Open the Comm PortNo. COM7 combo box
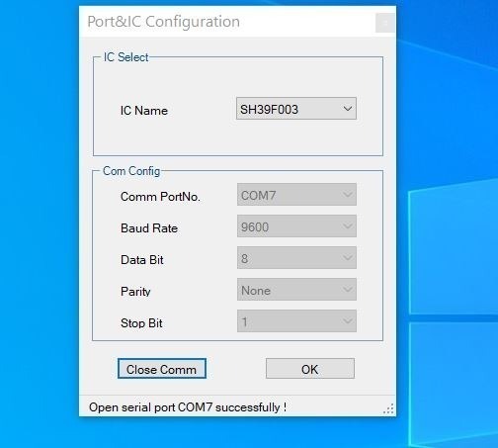The image size is (498, 448). point(296,195)
